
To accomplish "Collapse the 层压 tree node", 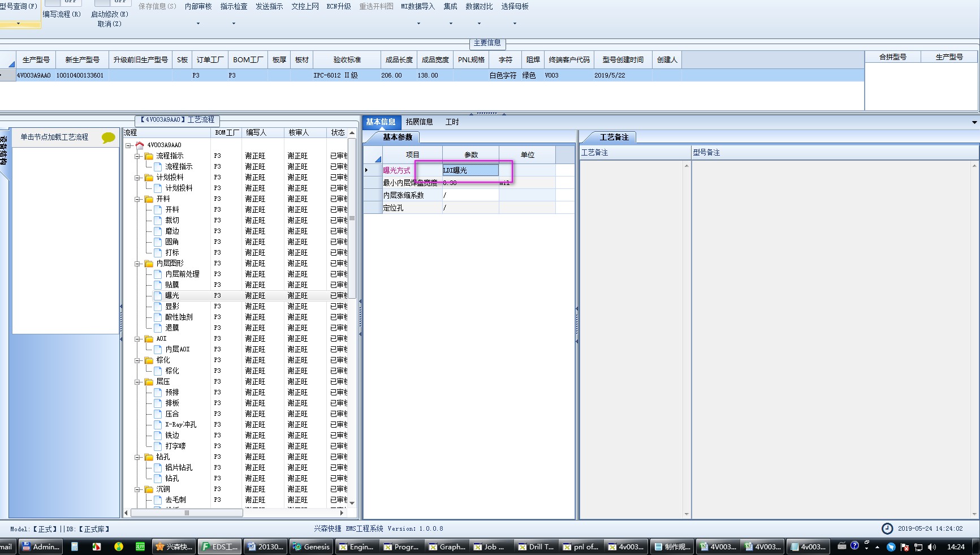I will (x=137, y=382).
